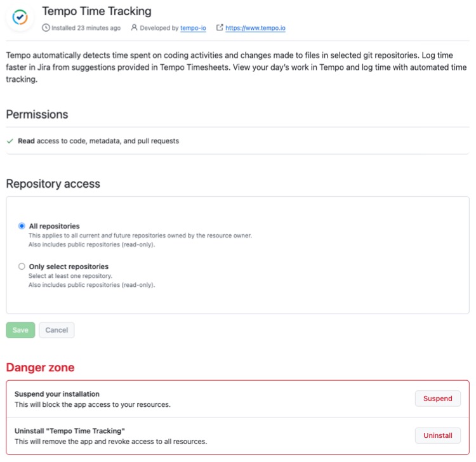Open the tempo-io developer link

point(193,29)
